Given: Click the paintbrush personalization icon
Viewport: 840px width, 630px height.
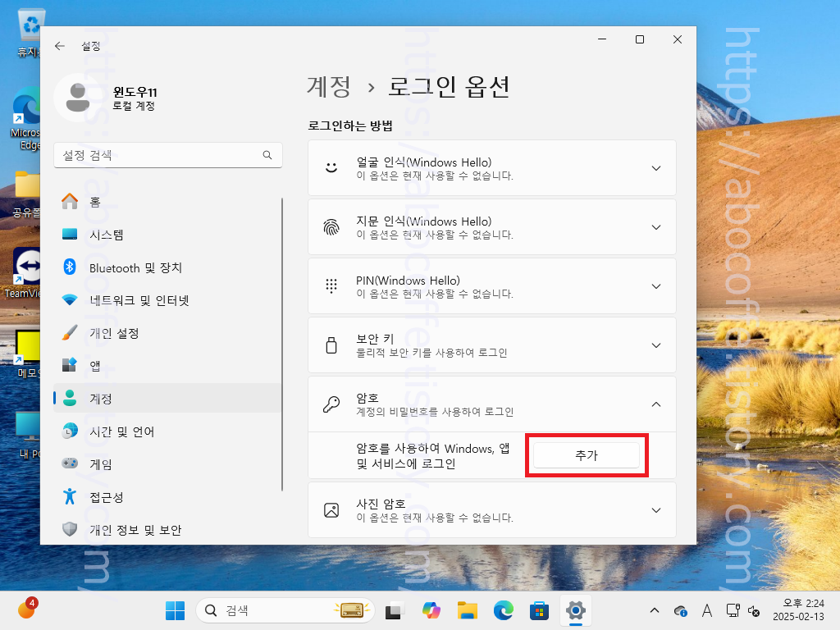Looking at the screenshot, I should click(x=70, y=333).
